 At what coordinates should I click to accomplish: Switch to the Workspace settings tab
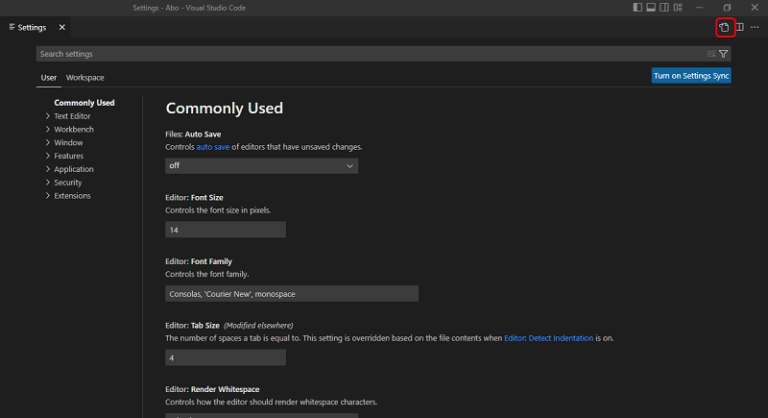(x=85, y=77)
